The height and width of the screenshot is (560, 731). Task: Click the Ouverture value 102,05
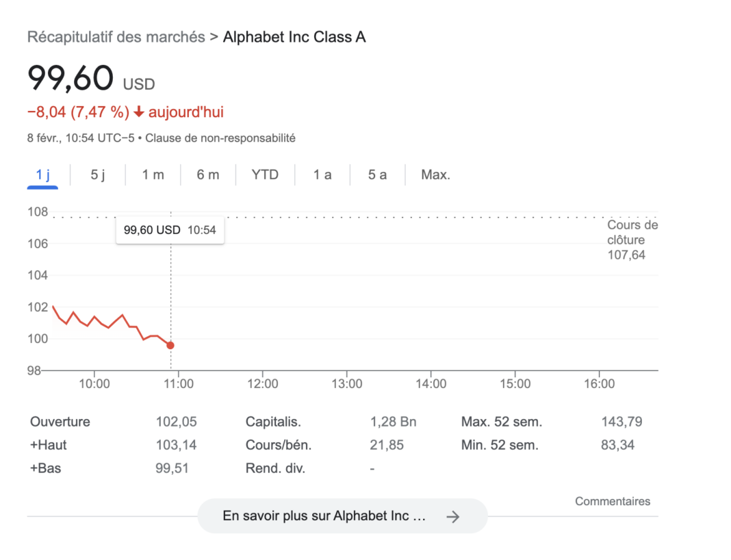click(x=176, y=422)
